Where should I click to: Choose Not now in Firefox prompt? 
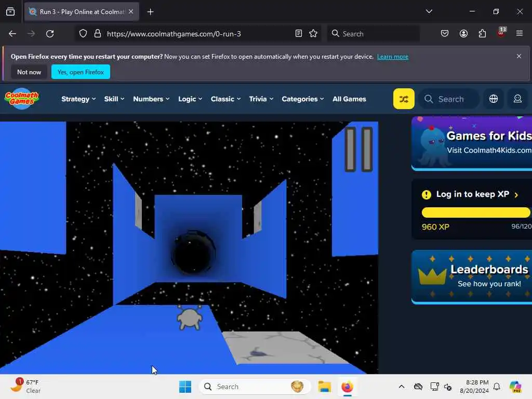tap(29, 72)
